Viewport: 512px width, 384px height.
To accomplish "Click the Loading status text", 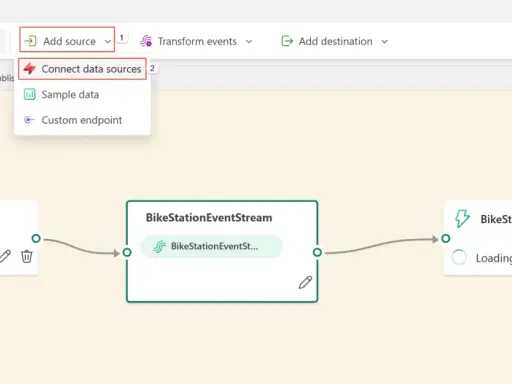I will (494, 258).
